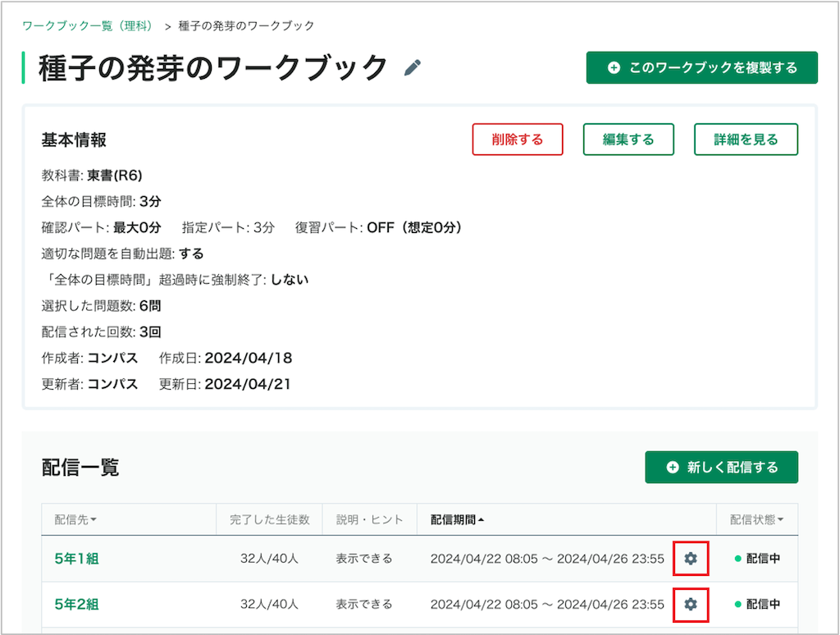The height and width of the screenshot is (635, 840).
Task: Click 教科書: 東書(R6) line
Action: 92,176
